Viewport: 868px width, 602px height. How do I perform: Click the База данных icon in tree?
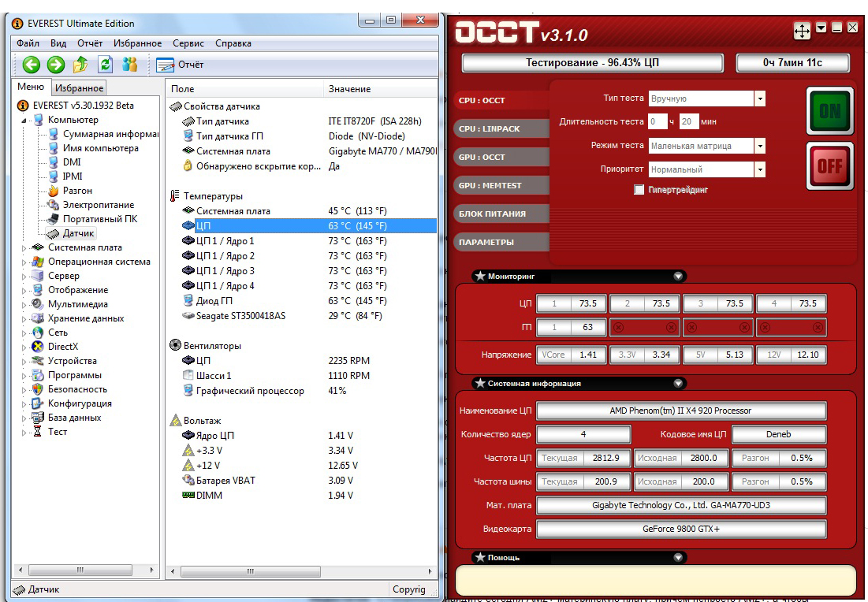[x=38, y=418]
